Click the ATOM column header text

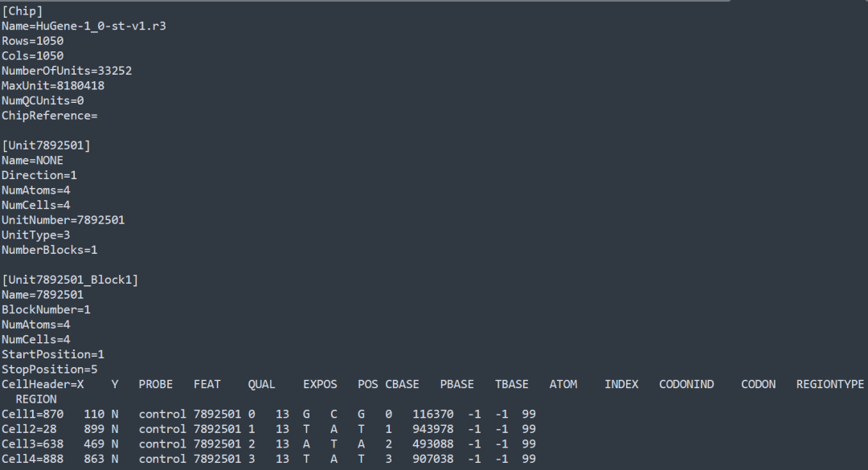coord(563,385)
